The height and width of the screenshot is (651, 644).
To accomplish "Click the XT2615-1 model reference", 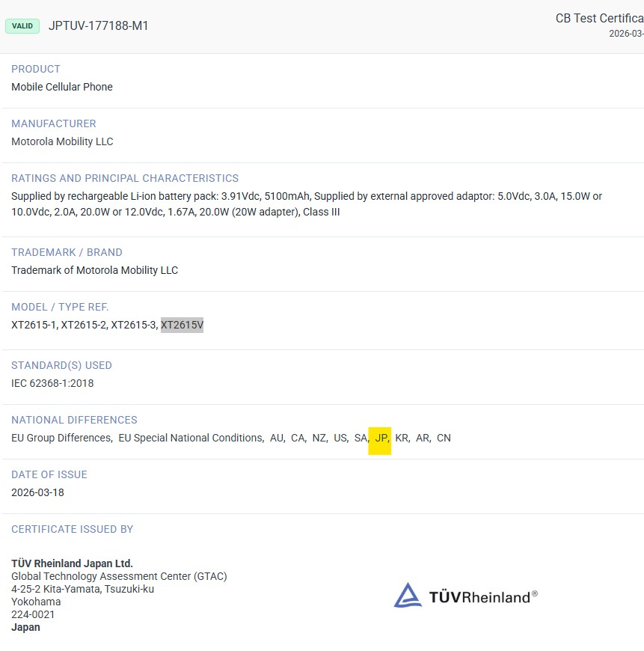I will (x=33, y=325).
